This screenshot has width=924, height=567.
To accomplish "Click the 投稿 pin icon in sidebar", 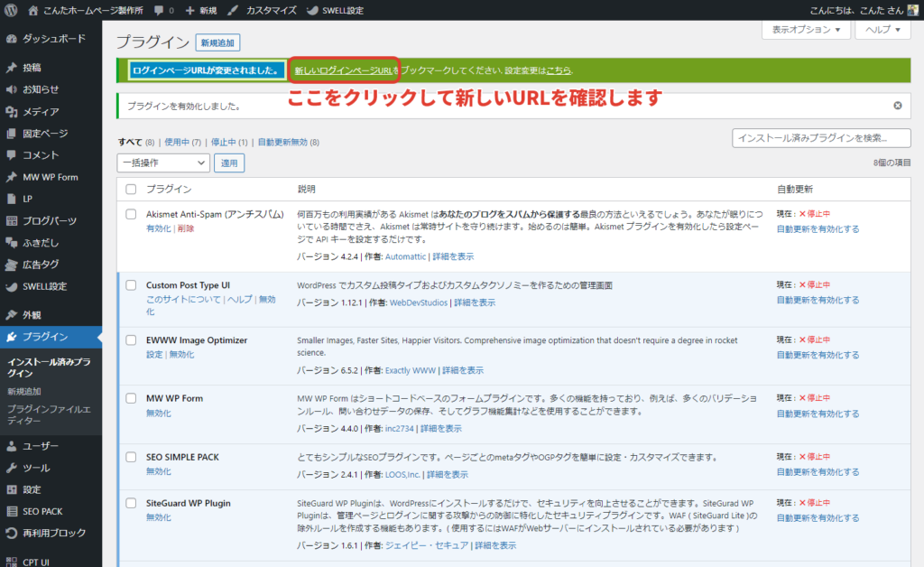I will [11, 68].
